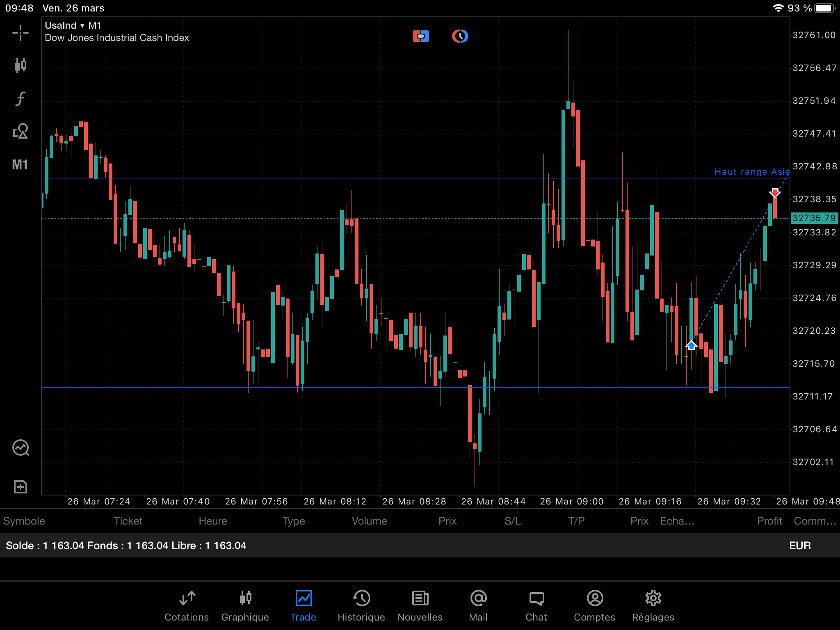
Task: Open the Mail tab
Action: tap(478, 606)
